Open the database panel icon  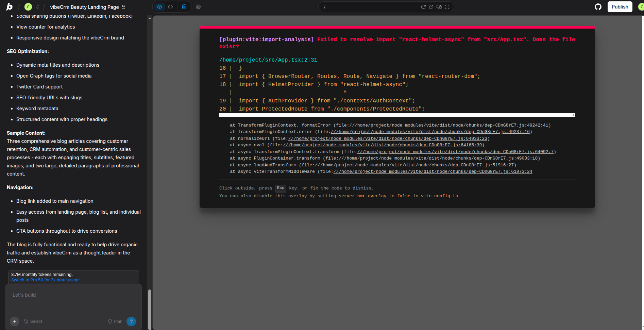pos(184,7)
